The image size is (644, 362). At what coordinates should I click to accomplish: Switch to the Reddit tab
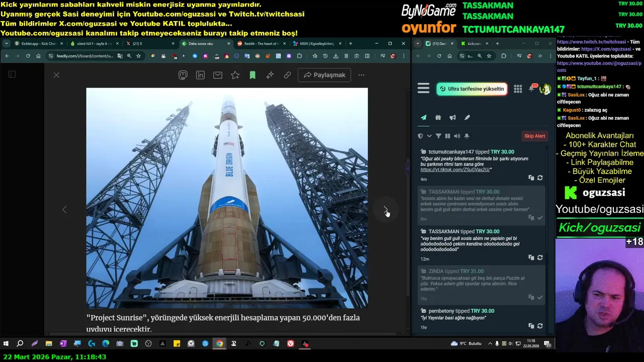261,44
